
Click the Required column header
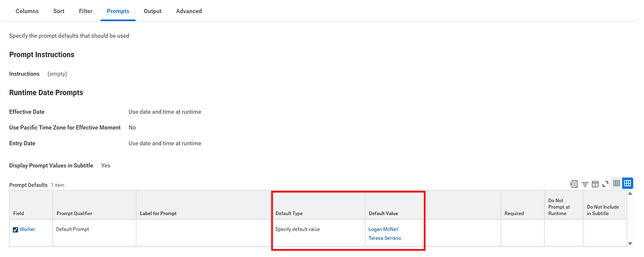(522, 205)
